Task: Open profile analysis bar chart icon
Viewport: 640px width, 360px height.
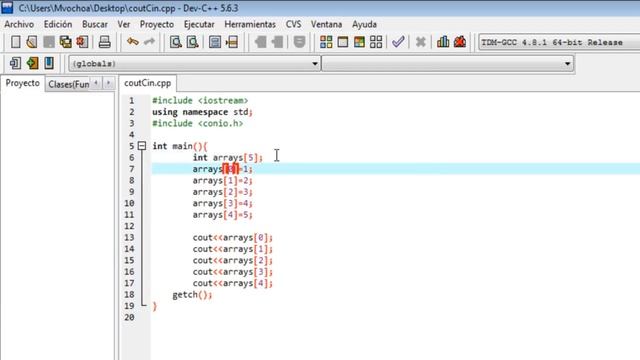Action: (x=443, y=42)
